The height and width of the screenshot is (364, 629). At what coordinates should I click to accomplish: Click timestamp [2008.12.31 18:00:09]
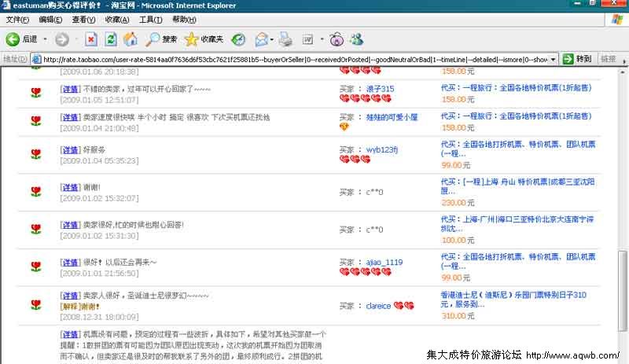click(100, 317)
